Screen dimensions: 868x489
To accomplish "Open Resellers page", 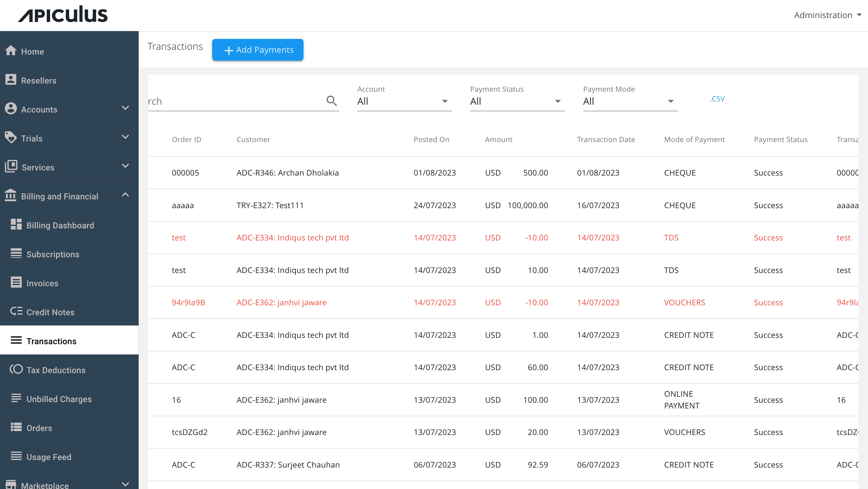I will pos(69,80).
